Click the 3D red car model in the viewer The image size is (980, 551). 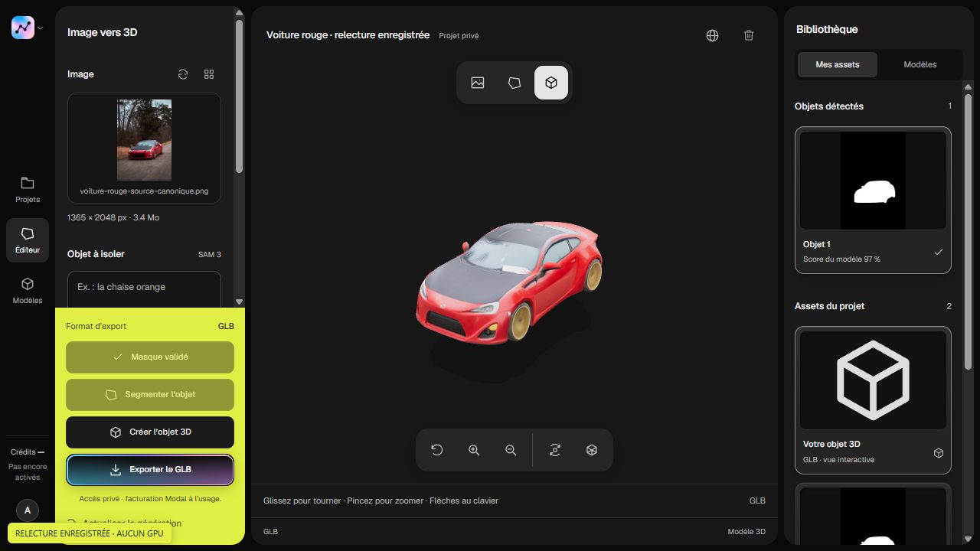(509, 283)
